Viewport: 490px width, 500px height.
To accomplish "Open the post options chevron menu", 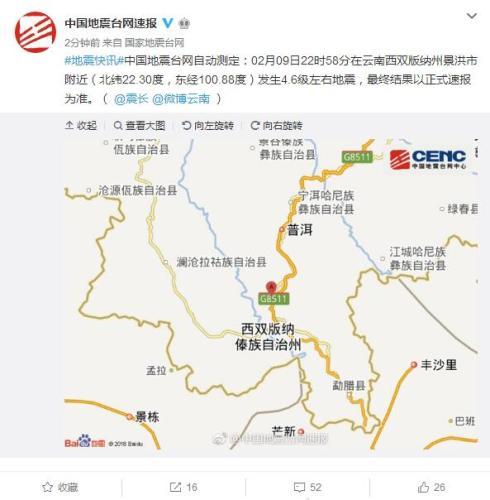I will (x=472, y=16).
